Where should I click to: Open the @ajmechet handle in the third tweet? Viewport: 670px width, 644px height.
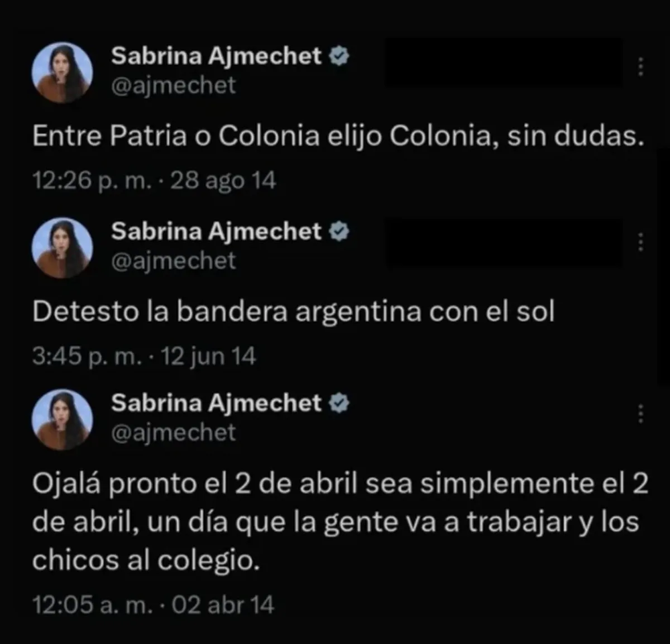click(173, 432)
